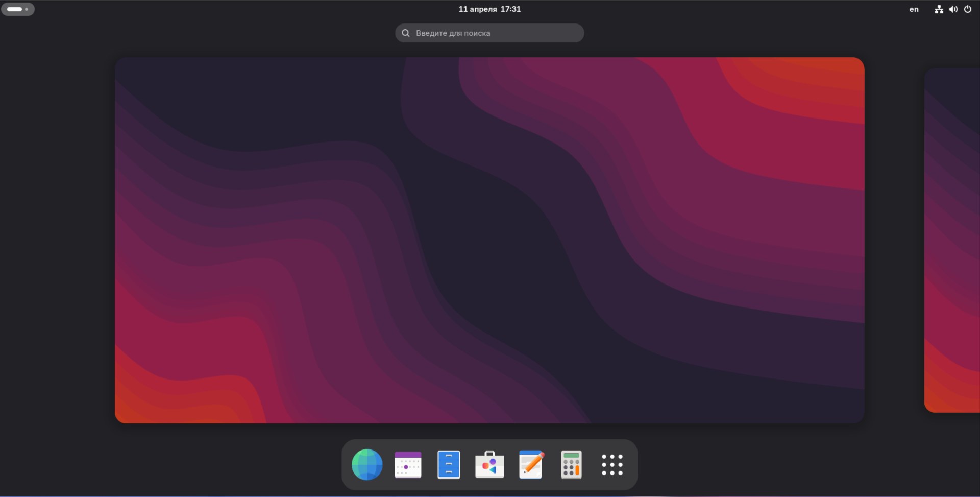Image resolution: width=980 pixels, height=497 pixels.
Task: Select the main center workspace thumbnail
Action: [489, 240]
